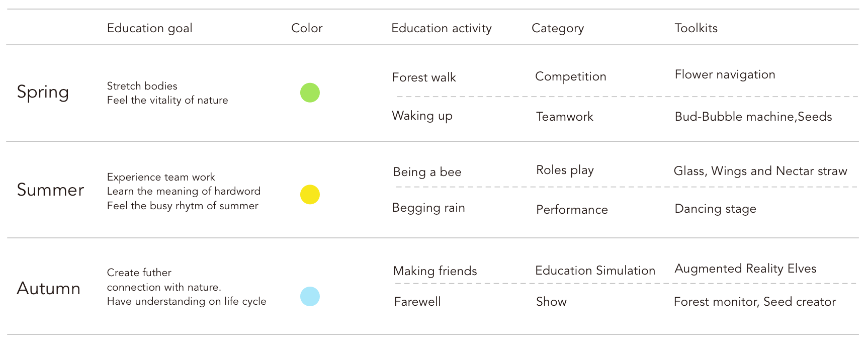868x349 pixels.
Task: Select the Begging rain activity text
Action: point(428,208)
